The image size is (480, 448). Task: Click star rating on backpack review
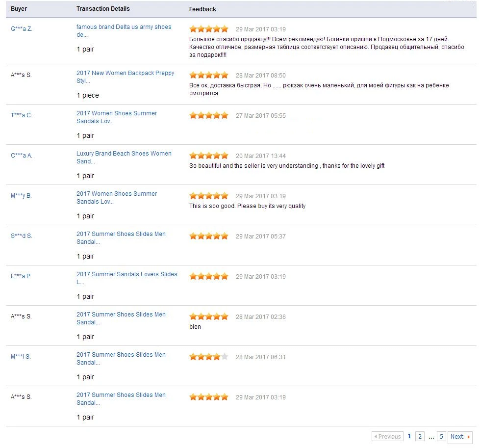tap(209, 75)
